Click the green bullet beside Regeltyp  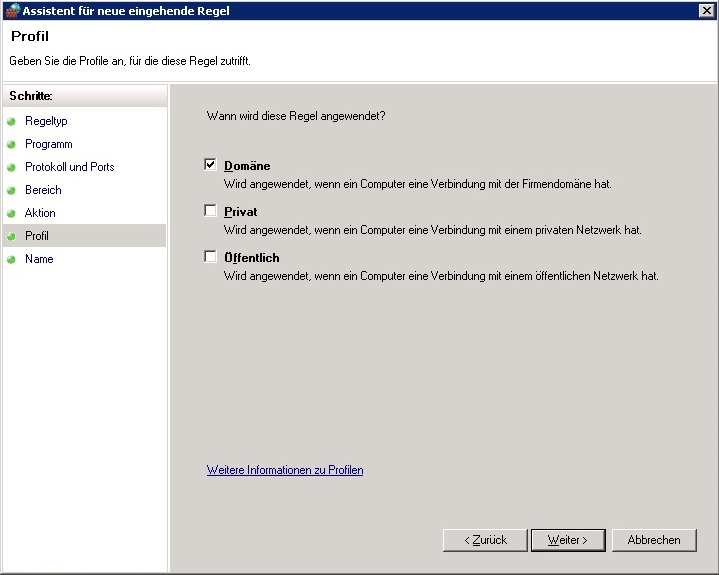[x=12, y=121]
